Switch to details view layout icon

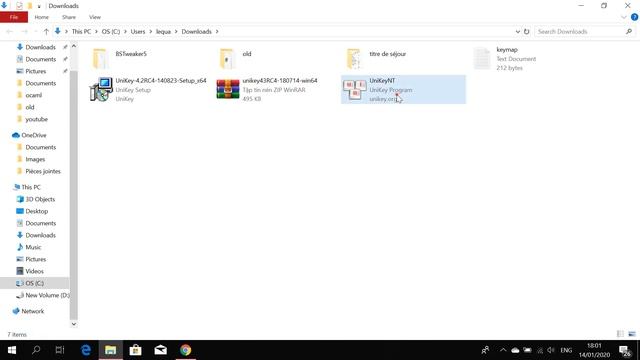tap(620, 334)
